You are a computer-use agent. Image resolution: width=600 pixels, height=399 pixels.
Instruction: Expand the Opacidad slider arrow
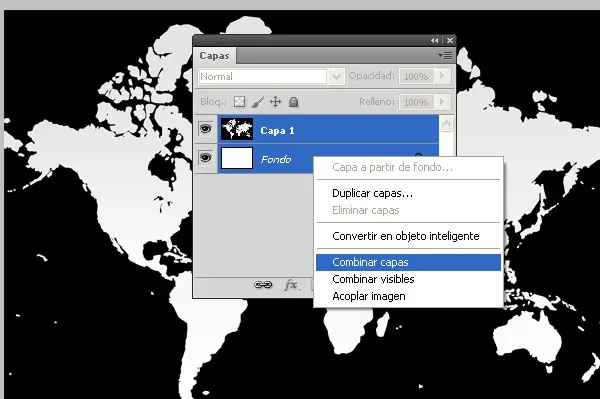pos(442,76)
